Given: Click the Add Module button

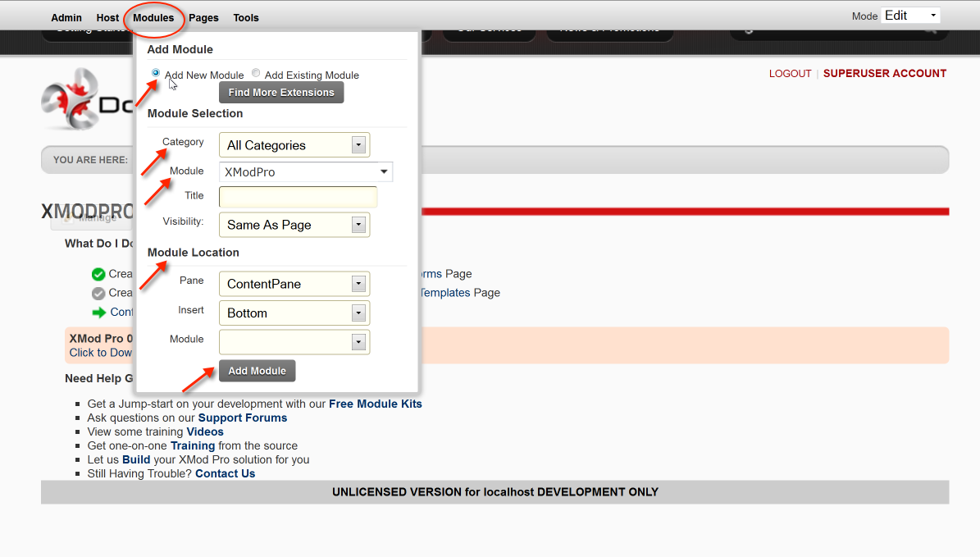Looking at the screenshot, I should point(257,371).
